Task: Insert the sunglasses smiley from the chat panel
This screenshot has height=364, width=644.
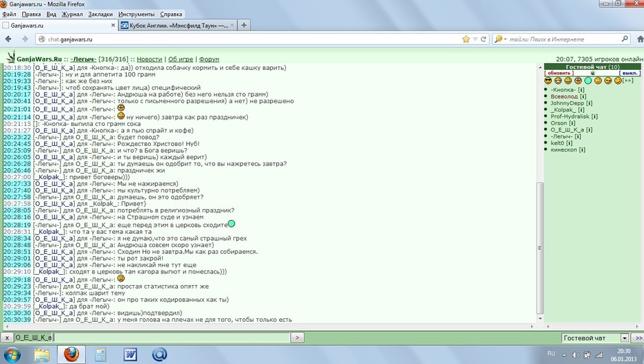Action: tap(548, 80)
